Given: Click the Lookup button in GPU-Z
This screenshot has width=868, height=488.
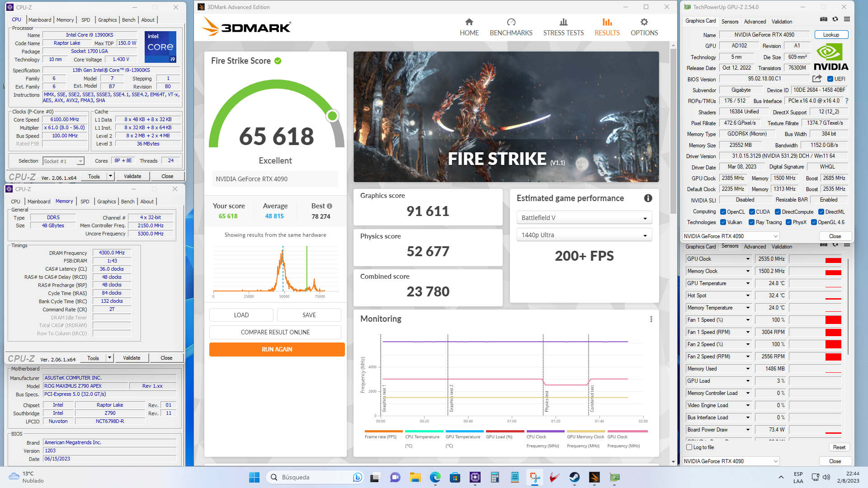Looking at the screenshot, I should coord(831,35).
